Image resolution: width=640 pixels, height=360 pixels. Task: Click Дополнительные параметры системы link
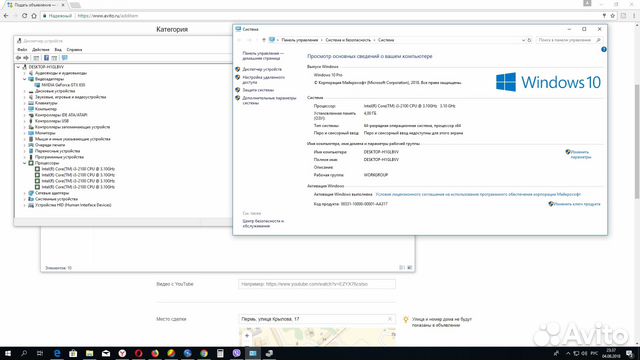tap(269, 100)
